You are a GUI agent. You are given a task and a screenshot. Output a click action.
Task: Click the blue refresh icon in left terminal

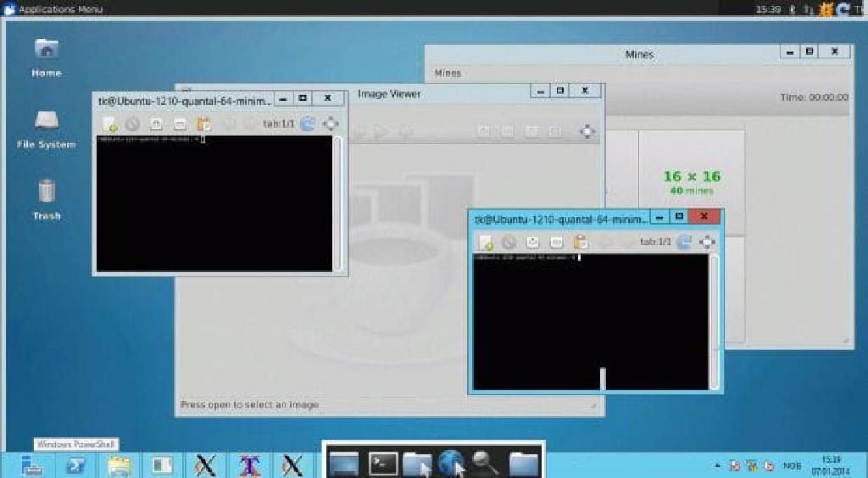[307, 124]
